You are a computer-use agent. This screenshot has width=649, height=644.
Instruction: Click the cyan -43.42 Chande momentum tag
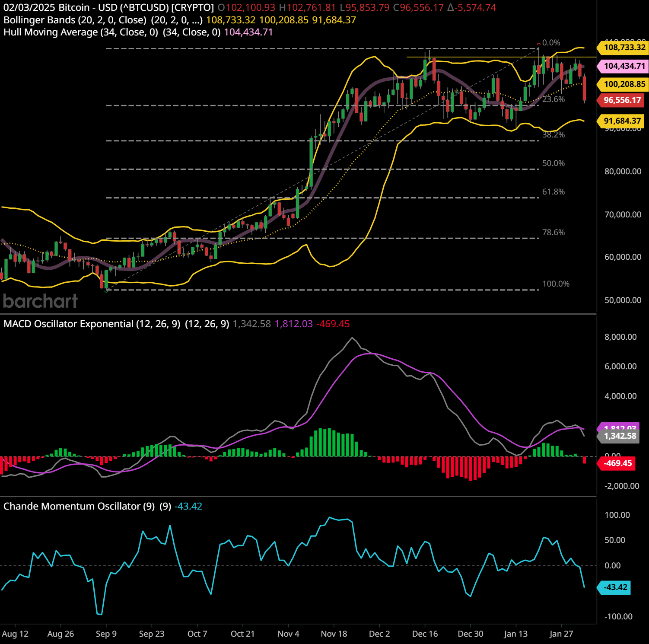click(615, 587)
